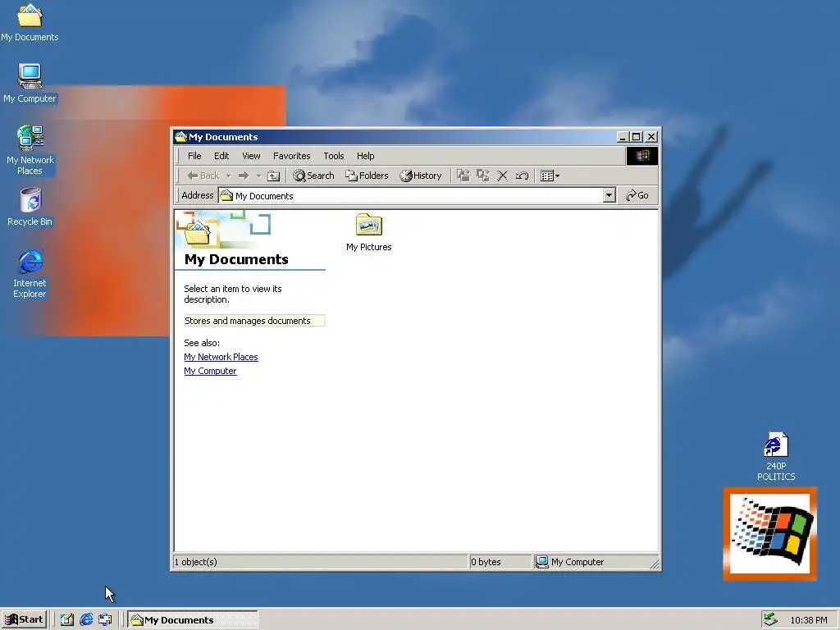Screen dimensions: 840x630
Task: Click the title bar folder icon of My Documents
Action: pos(181,137)
